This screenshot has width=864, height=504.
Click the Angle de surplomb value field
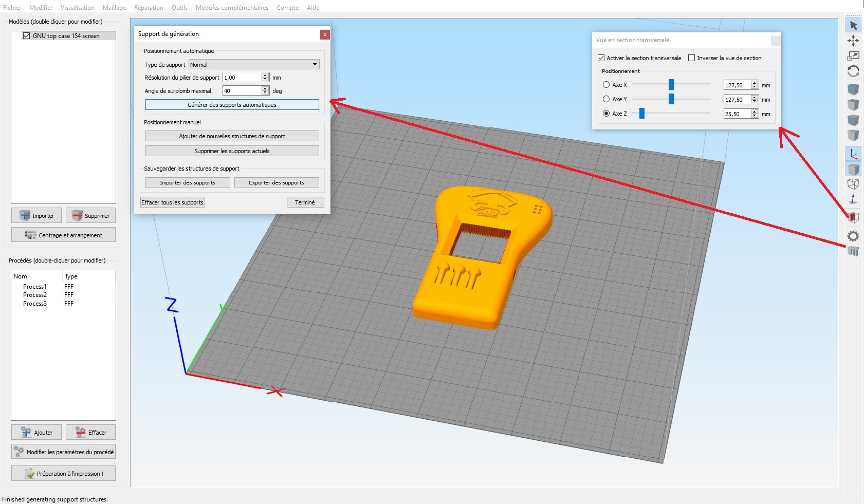point(242,90)
